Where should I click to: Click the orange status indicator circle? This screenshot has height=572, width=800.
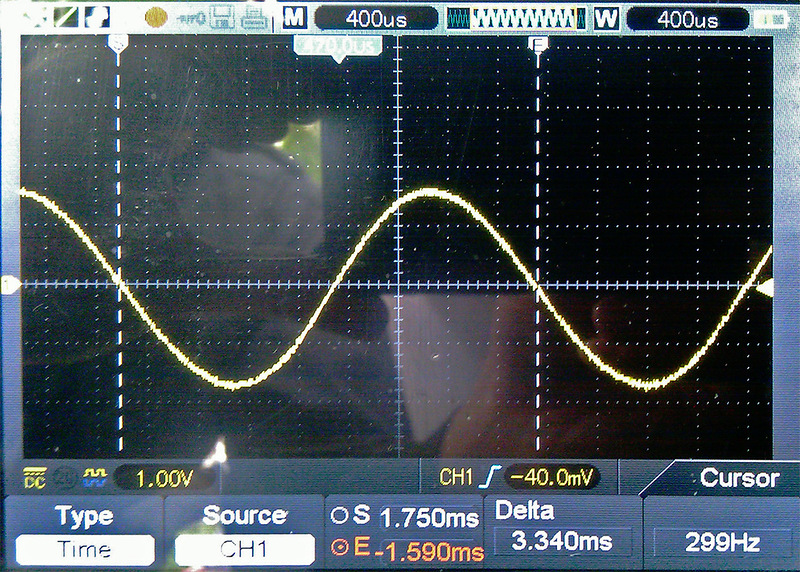tap(156, 17)
